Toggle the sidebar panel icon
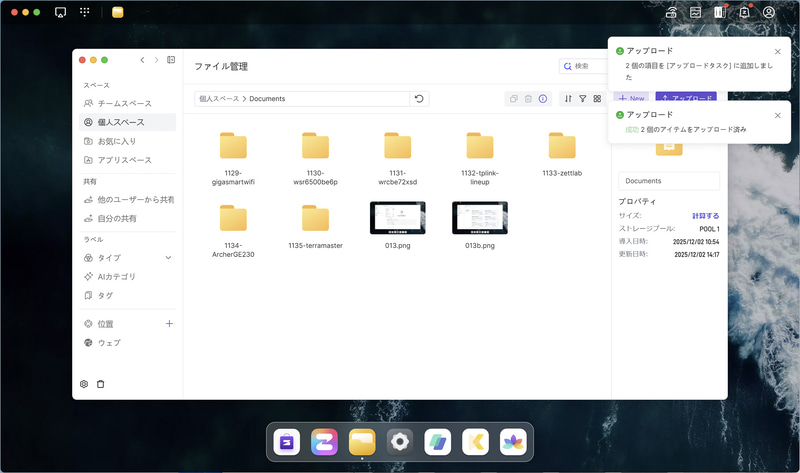 [x=171, y=60]
